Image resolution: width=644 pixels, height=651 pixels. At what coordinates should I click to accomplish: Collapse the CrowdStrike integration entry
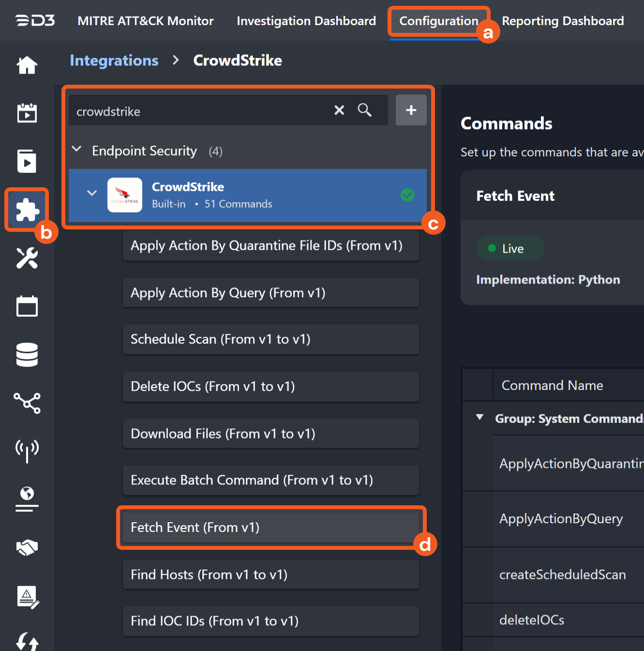point(92,193)
